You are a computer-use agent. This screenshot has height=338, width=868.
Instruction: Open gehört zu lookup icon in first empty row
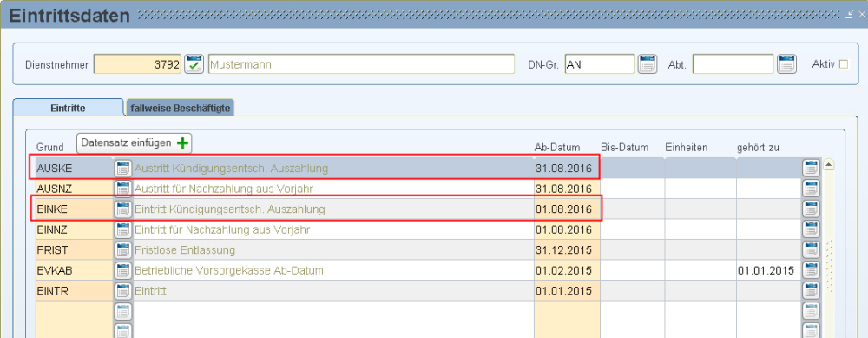click(811, 311)
